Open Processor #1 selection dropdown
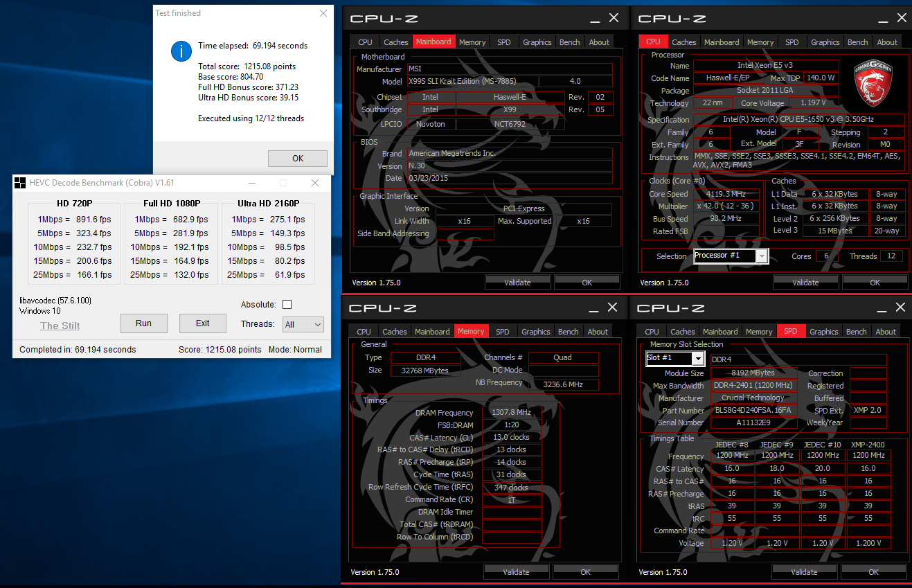 [731, 256]
